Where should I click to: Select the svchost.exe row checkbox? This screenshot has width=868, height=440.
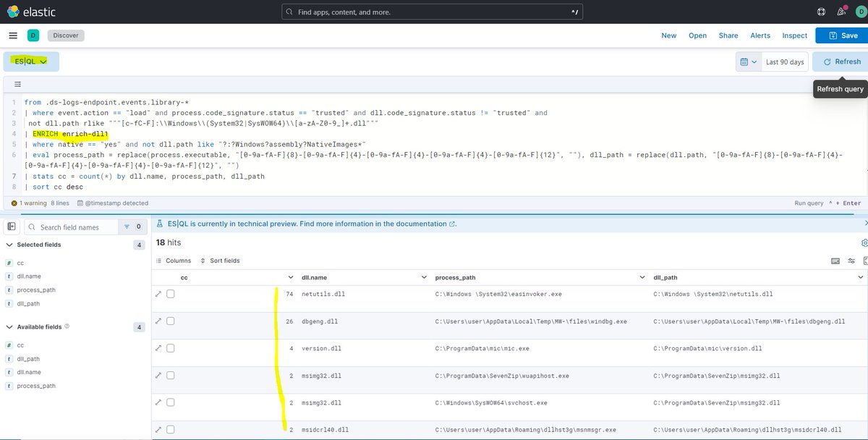click(x=171, y=402)
